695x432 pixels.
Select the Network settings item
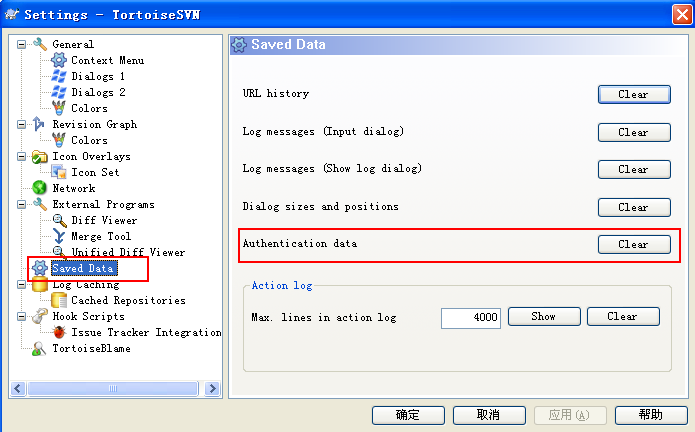coord(74,188)
